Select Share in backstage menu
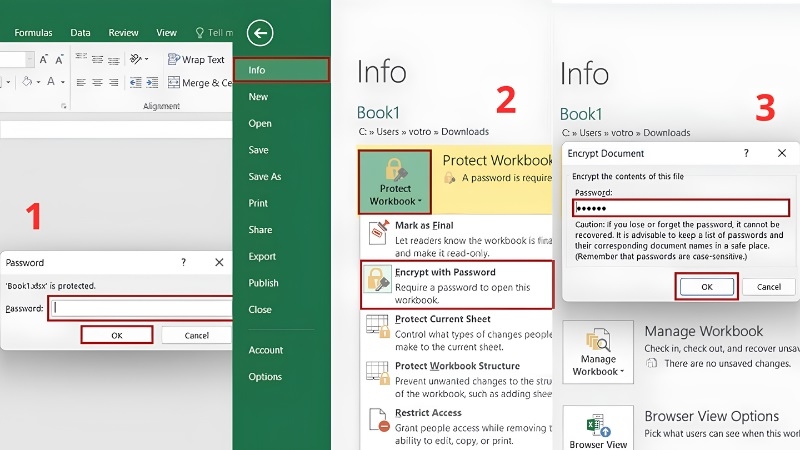 click(260, 230)
